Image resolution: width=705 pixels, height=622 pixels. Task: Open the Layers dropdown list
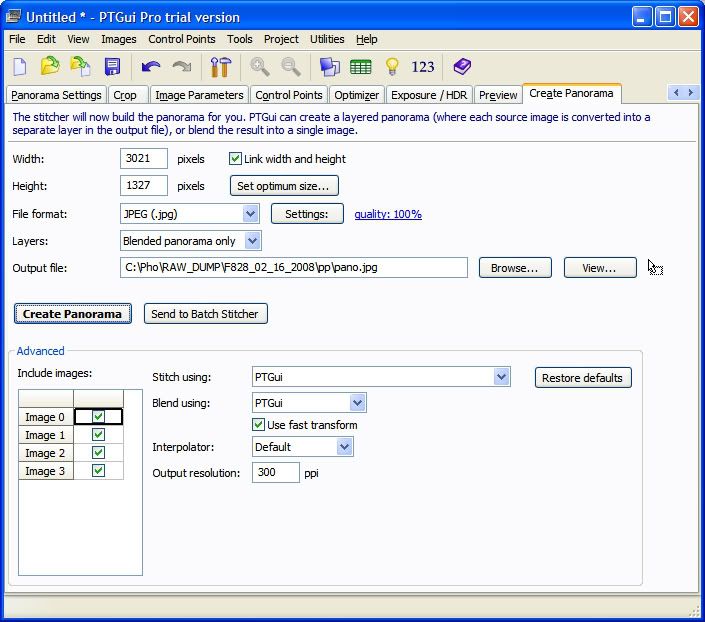[x=252, y=241]
